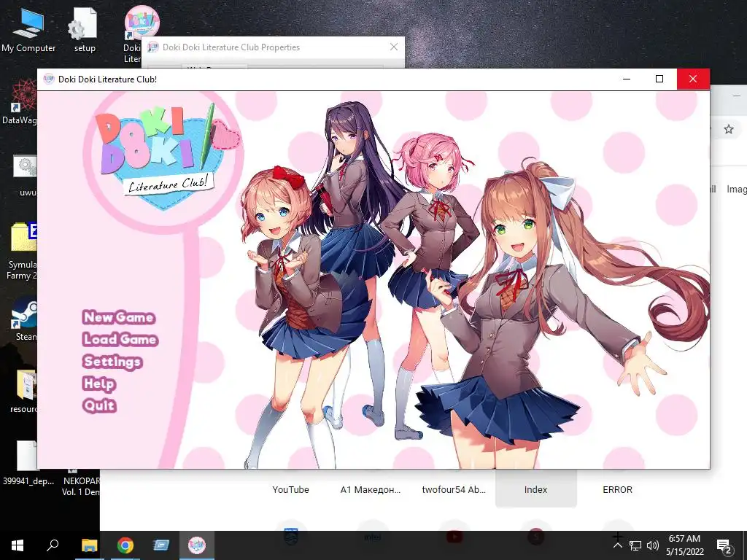Open the setup file on desktop

click(85, 31)
